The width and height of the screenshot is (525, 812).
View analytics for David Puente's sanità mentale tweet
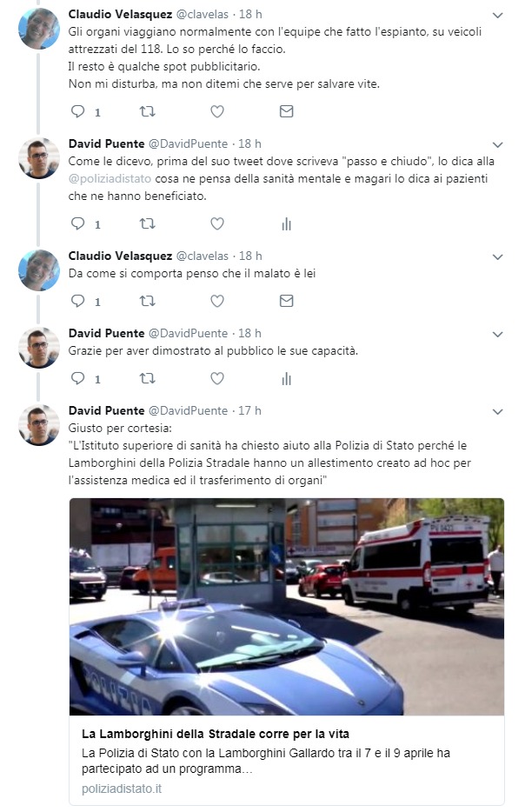(x=286, y=223)
